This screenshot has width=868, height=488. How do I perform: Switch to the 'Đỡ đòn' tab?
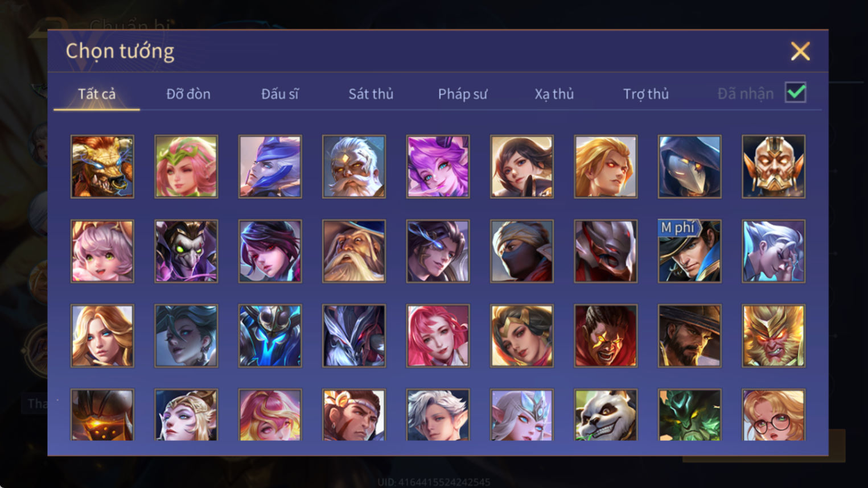(x=188, y=94)
